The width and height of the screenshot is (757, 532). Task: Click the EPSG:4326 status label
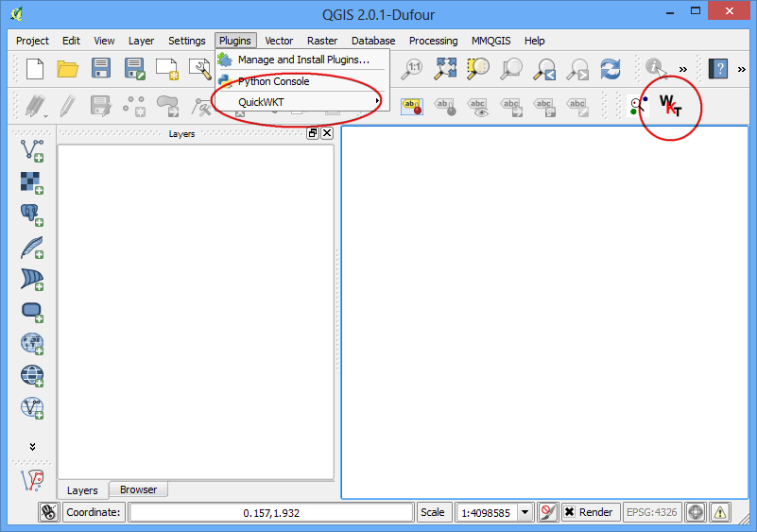click(x=652, y=512)
